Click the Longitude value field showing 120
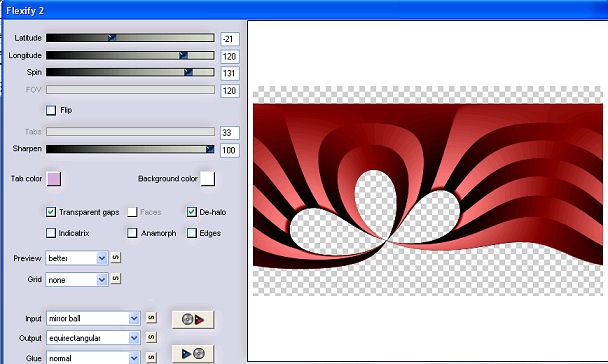The image size is (608, 364). pyautogui.click(x=230, y=57)
